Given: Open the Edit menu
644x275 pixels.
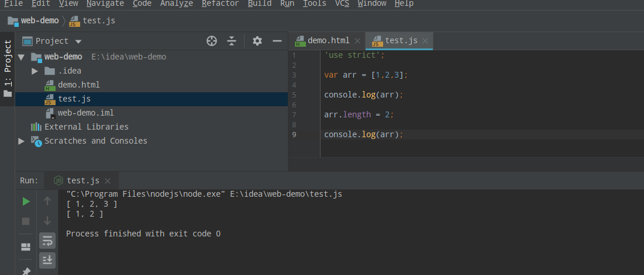Looking at the screenshot, I should click(x=40, y=4).
